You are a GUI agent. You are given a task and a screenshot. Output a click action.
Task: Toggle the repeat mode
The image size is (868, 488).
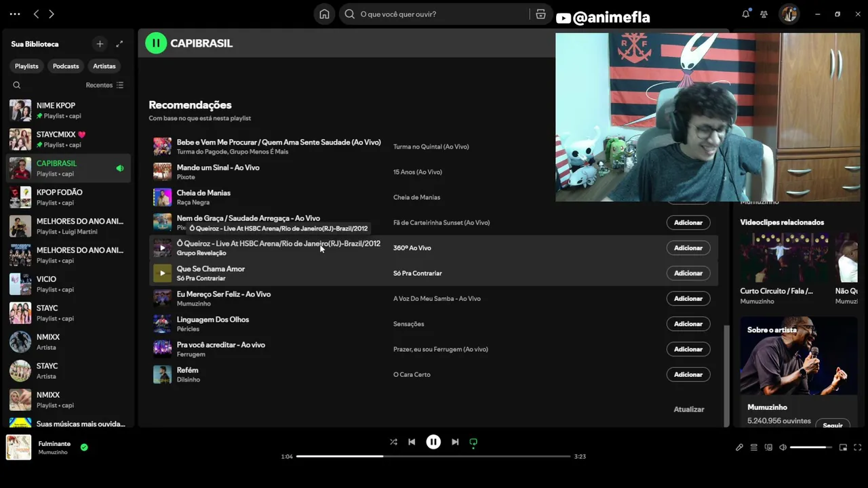(473, 442)
